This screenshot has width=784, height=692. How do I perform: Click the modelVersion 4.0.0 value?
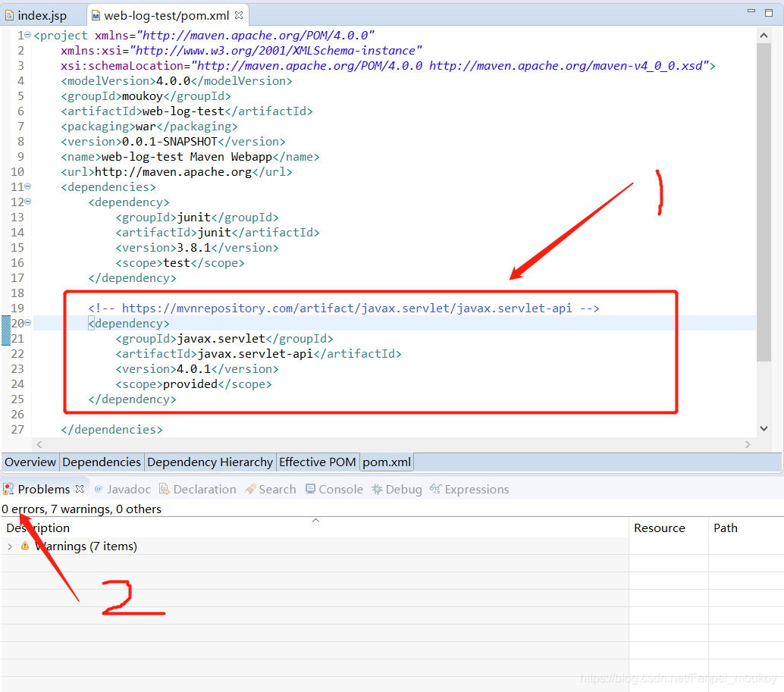[173, 81]
